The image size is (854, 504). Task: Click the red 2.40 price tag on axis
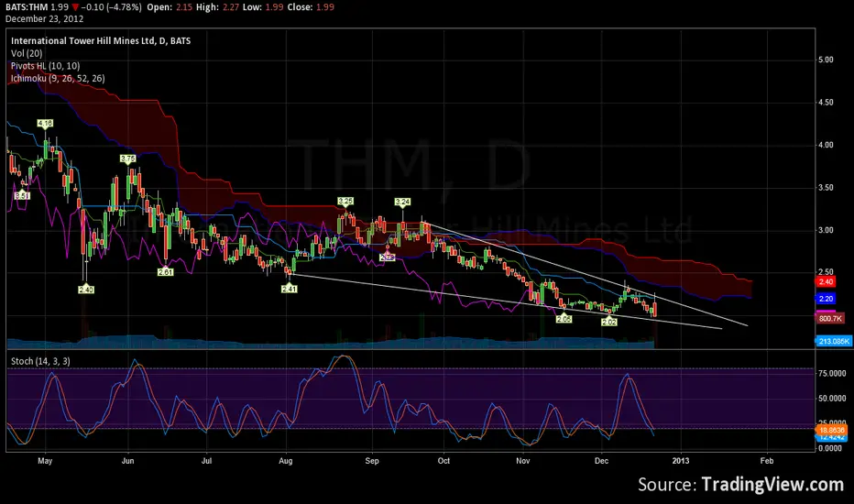(826, 281)
